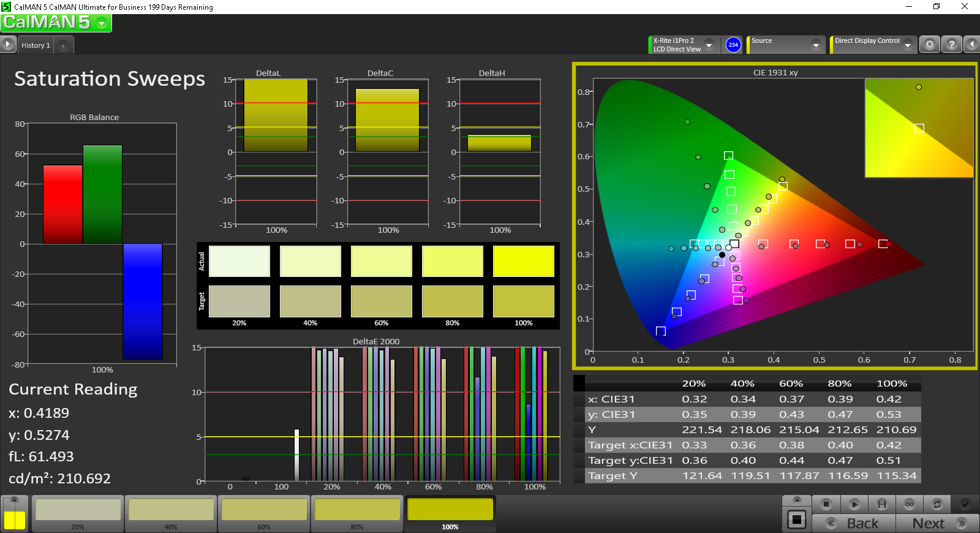Click the refresh cycle icon
The width and height of the screenshot is (980, 533).
(937, 504)
